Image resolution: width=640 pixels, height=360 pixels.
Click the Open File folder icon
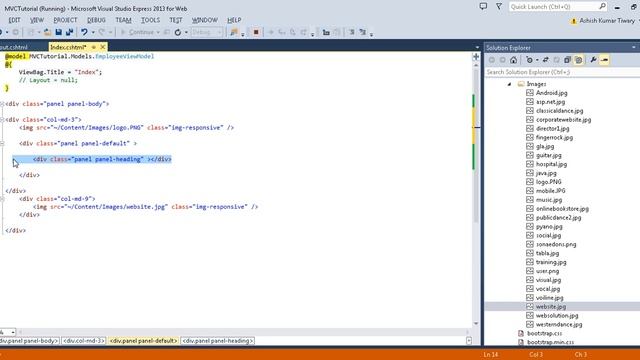(48, 32)
